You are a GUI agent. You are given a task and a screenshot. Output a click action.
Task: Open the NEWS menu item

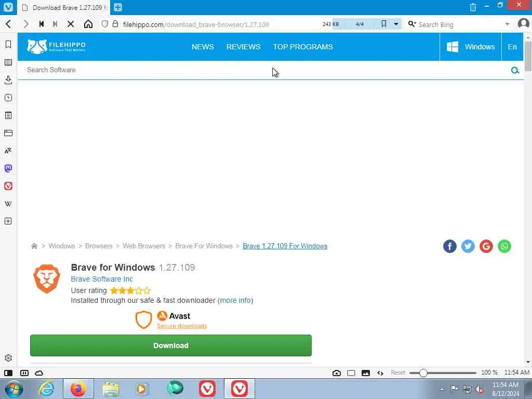click(203, 47)
